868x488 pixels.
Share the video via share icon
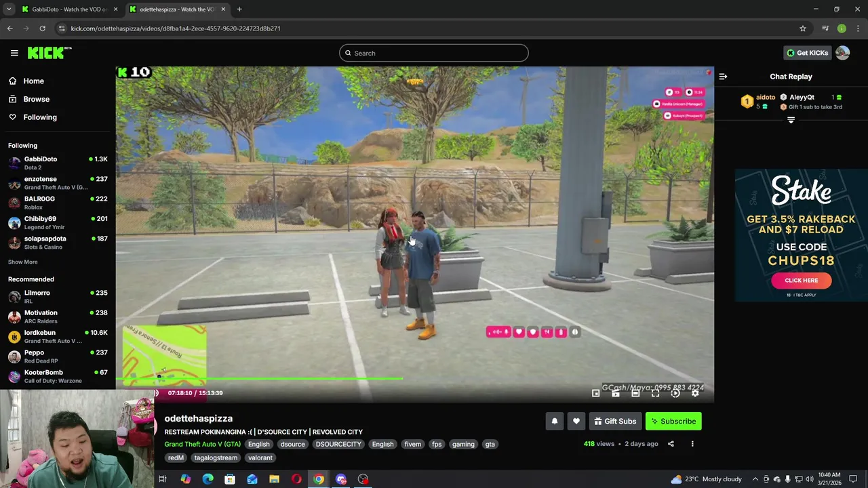(671, 444)
